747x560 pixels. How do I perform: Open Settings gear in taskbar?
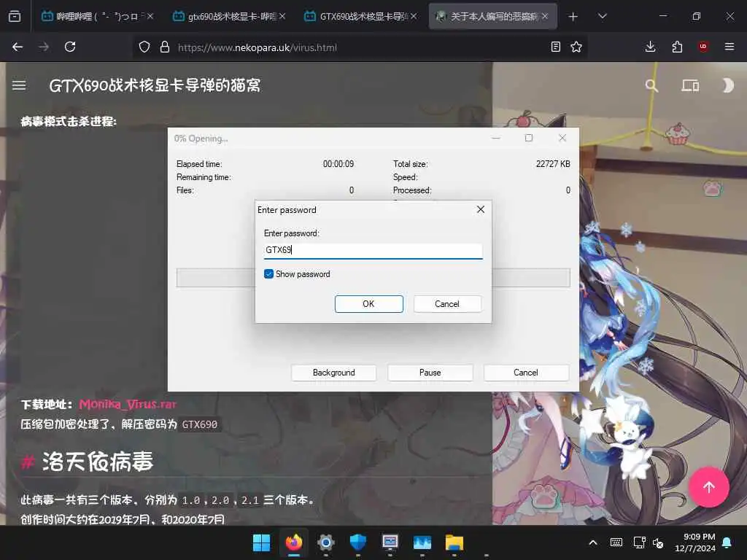(326, 542)
